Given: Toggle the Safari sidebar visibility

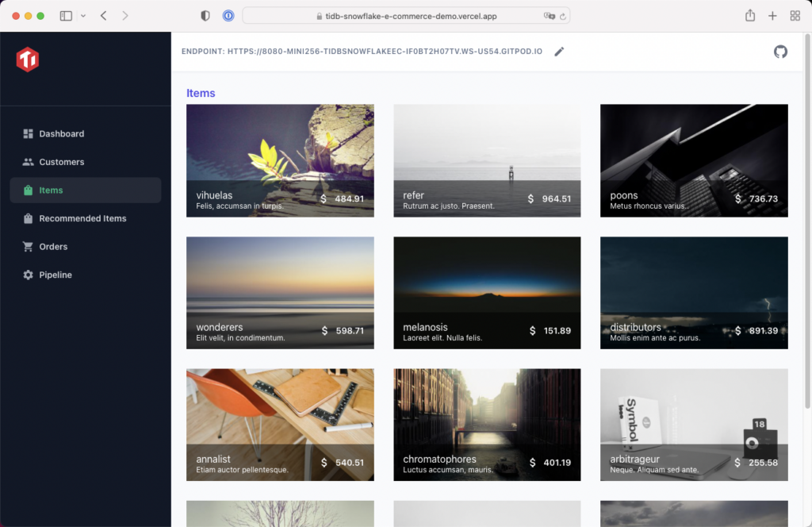Looking at the screenshot, I should coord(66,15).
